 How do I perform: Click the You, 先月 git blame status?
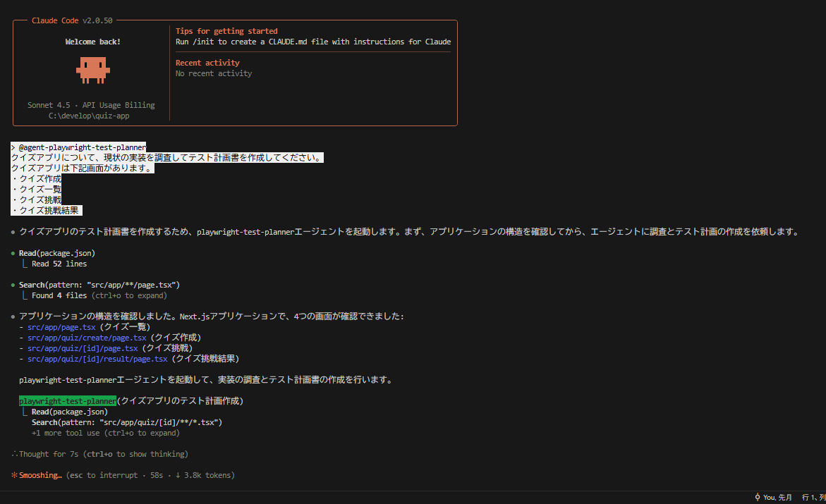(777, 498)
